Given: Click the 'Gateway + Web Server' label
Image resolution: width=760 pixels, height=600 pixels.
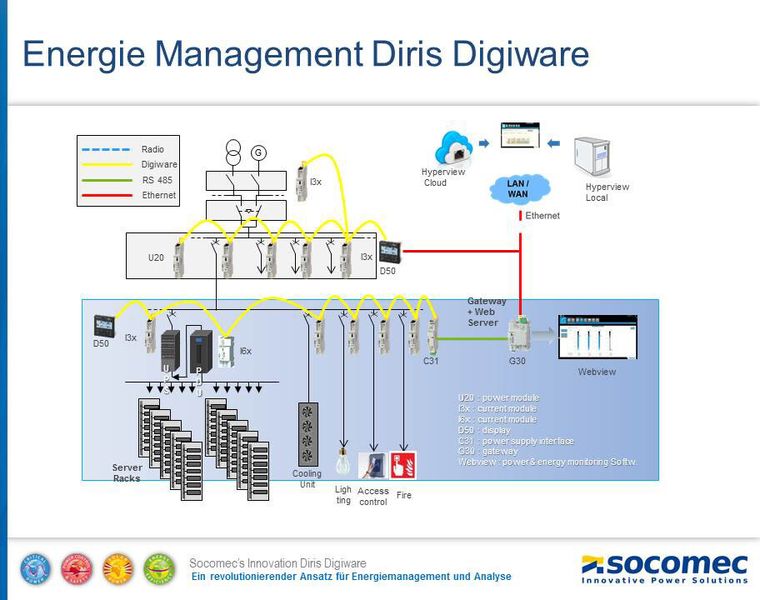Looking at the screenshot, I should (486, 312).
